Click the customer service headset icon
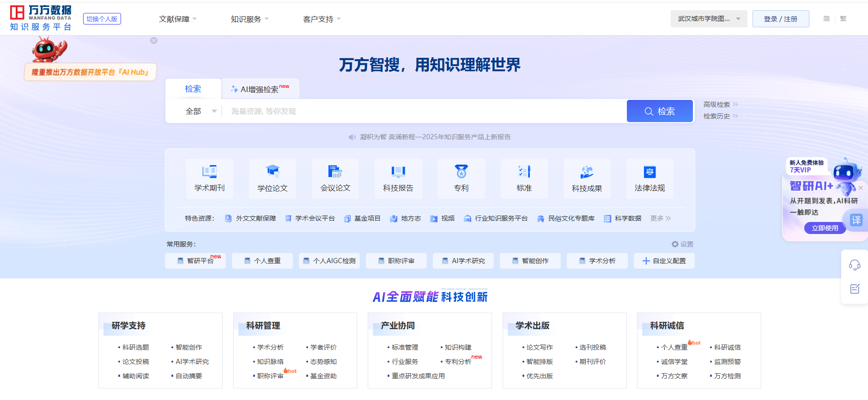 pos(855,265)
